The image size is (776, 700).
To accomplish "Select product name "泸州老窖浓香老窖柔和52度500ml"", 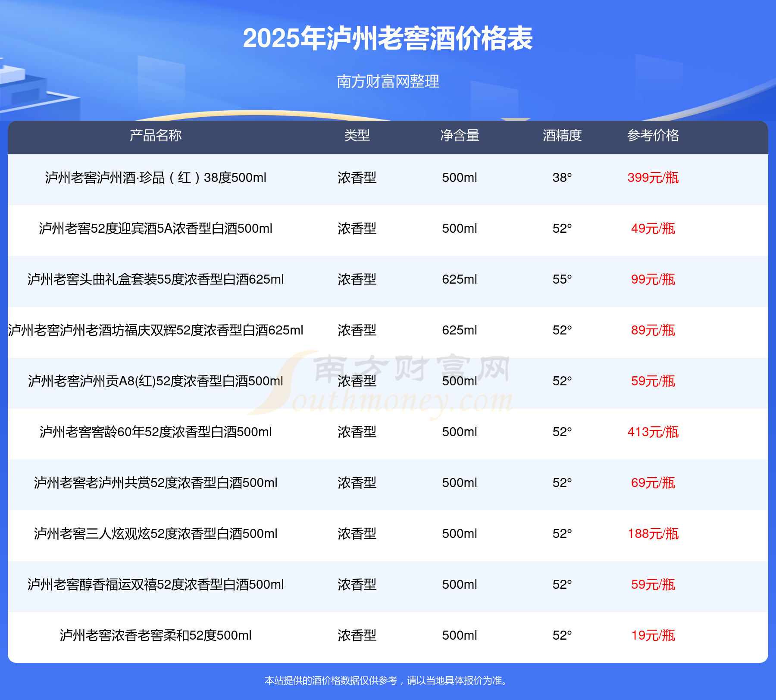I will tap(156, 635).
